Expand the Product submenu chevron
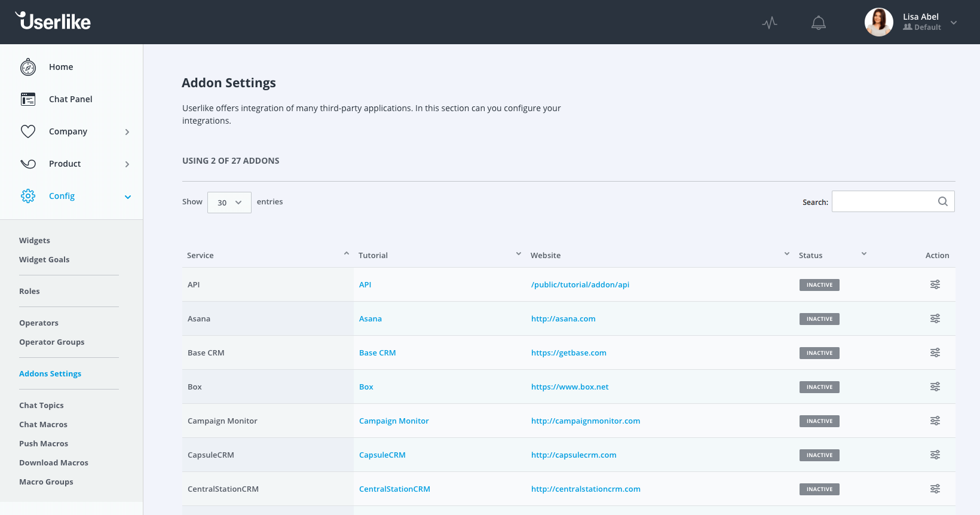Image resolution: width=980 pixels, height=515 pixels. (x=127, y=164)
